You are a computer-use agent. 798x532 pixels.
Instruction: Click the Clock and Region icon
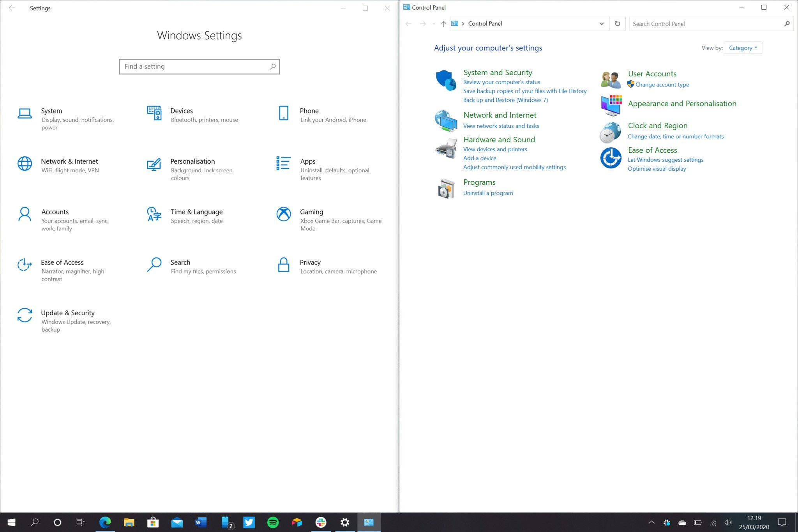pos(610,133)
